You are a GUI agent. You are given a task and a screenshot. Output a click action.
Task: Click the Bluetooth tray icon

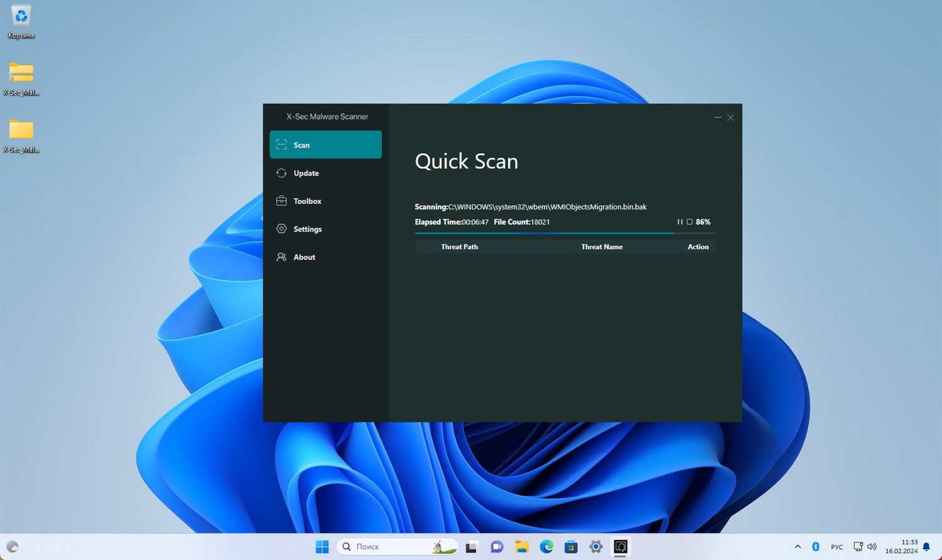(x=816, y=547)
